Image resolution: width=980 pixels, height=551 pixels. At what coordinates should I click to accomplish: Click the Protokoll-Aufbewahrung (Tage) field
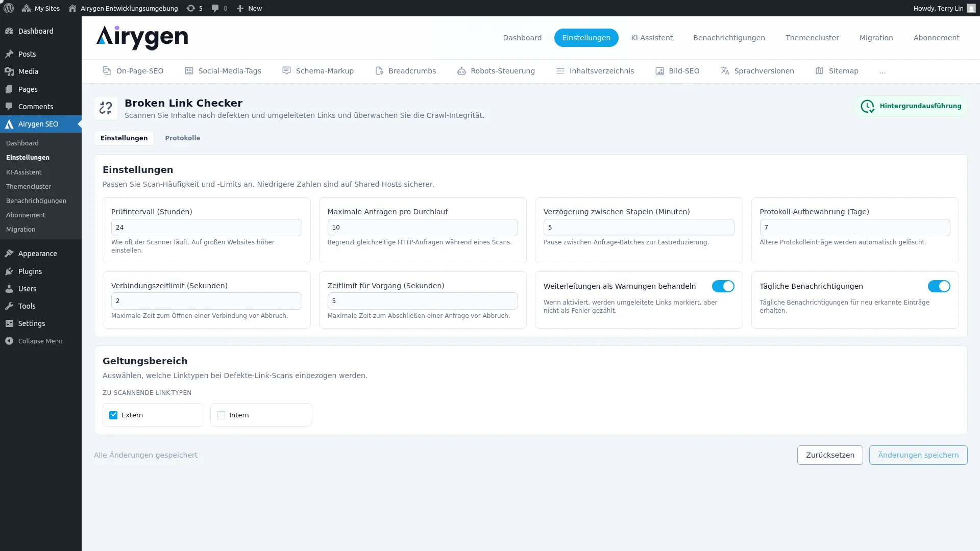[x=855, y=228]
